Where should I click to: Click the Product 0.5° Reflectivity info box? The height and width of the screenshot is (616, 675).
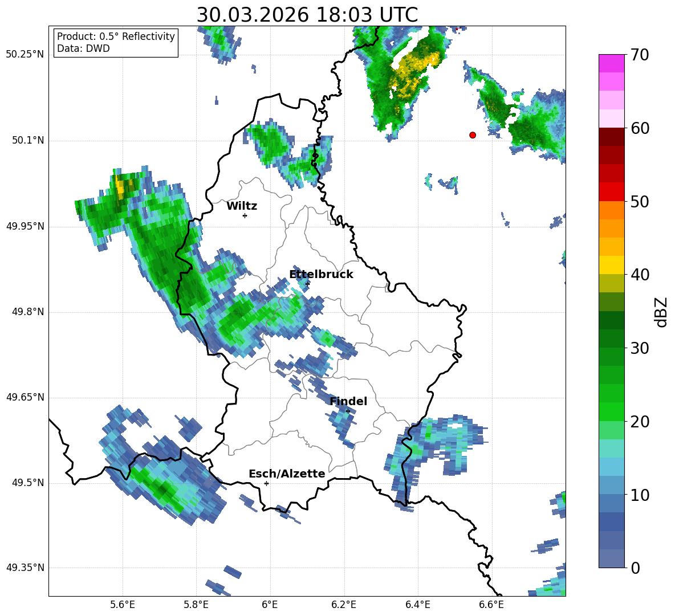(x=116, y=42)
